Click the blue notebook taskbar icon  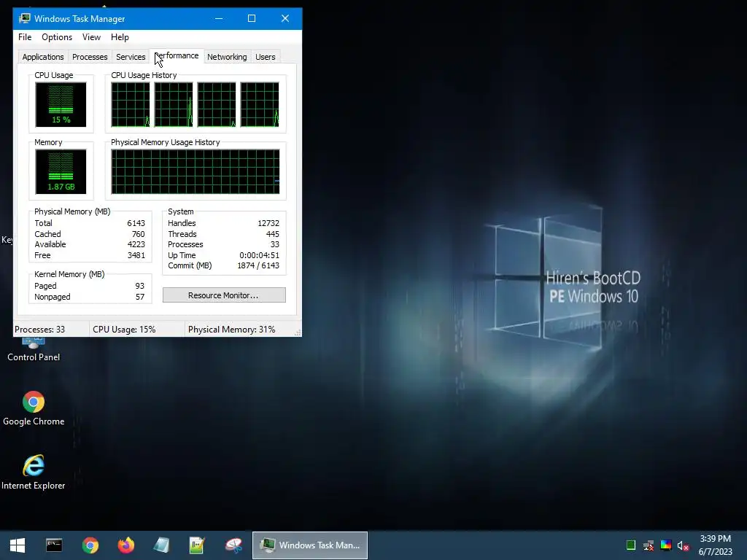point(161,545)
